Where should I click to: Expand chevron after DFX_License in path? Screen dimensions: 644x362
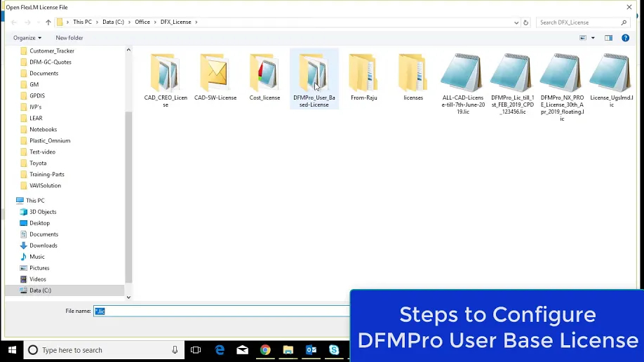[x=196, y=22]
